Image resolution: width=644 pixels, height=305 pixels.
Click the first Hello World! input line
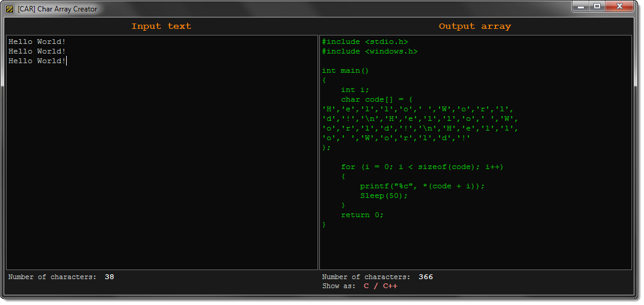[x=37, y=42]
